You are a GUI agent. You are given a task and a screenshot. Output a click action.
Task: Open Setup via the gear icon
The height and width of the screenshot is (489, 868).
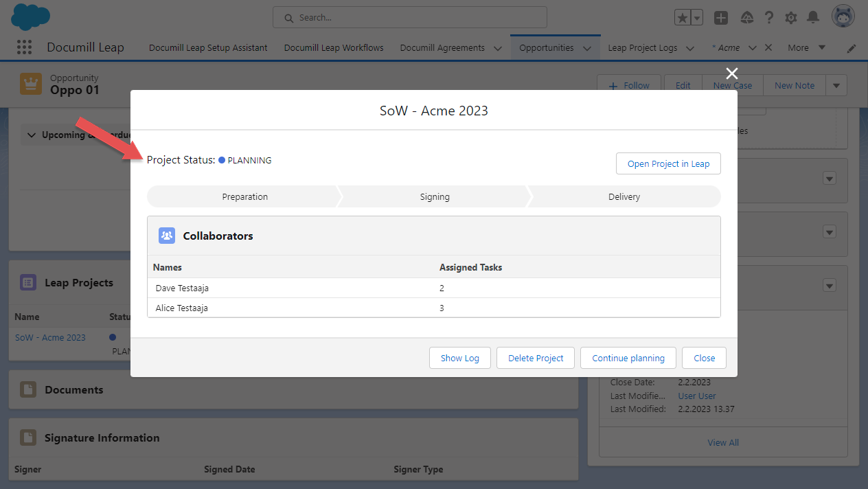[x=792, y=17]
